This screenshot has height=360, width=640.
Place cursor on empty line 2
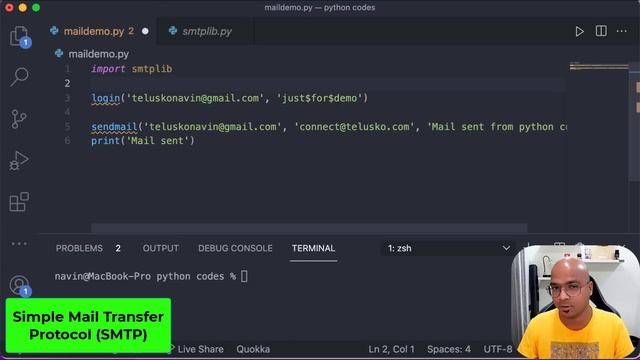tap(327, 84)
